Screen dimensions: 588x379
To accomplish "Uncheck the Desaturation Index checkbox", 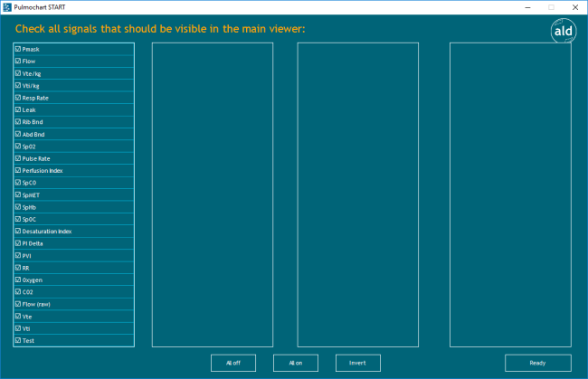I will coord(18,232).
